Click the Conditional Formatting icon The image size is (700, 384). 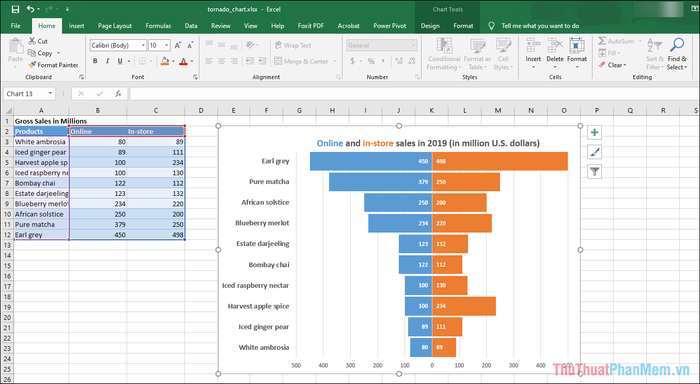tap(444, 46)
